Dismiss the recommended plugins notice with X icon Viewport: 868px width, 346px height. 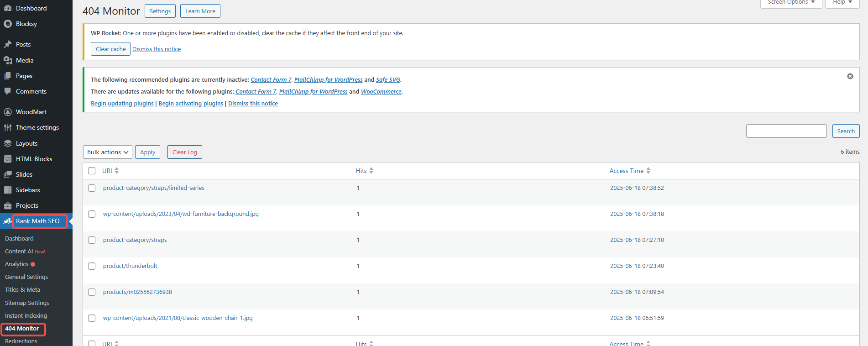click(x=850, y=76)
